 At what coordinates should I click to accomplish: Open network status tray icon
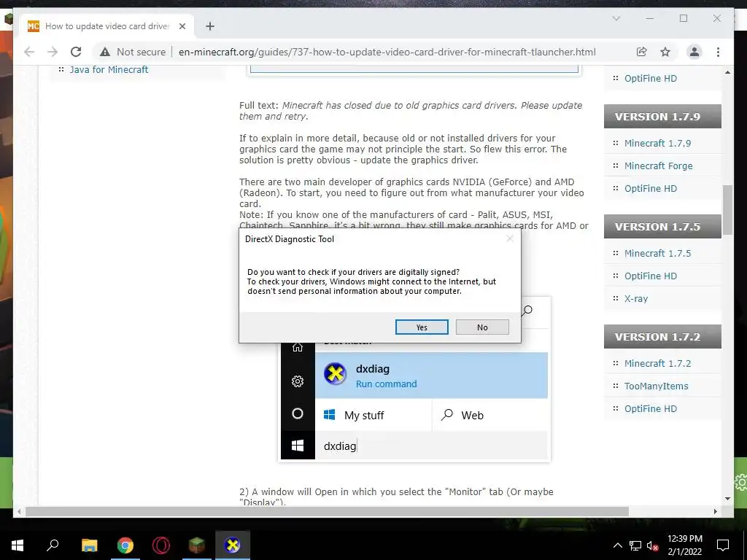pos(635,545)
